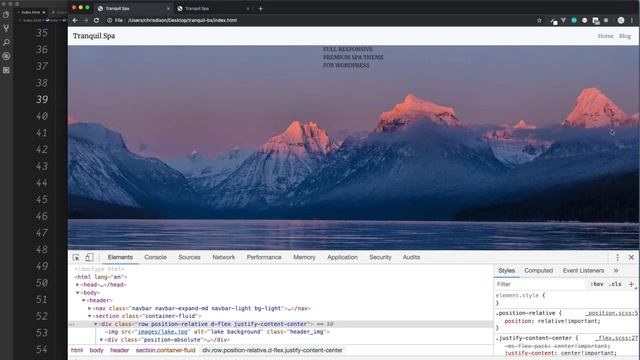
Task: Open the _position.scss source link
Action: 611,313
